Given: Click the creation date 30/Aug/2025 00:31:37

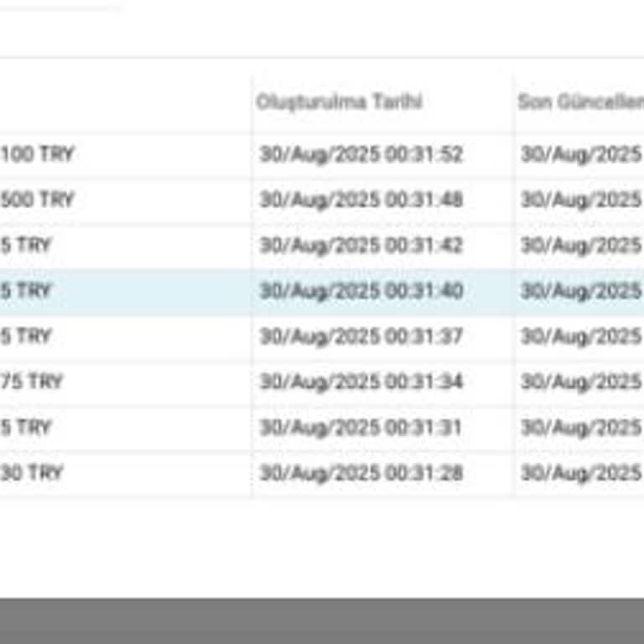Looking at the screenshot, I should click(x=361, y=337).
